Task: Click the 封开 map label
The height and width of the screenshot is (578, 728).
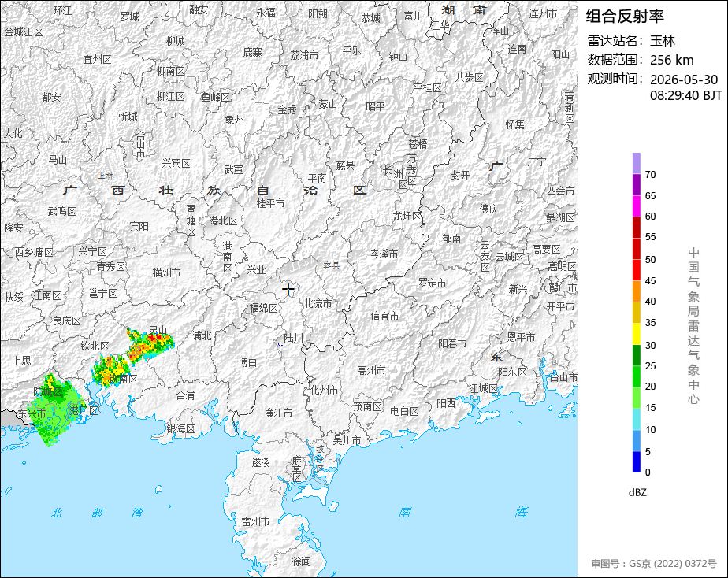Action: coord(461,175)
